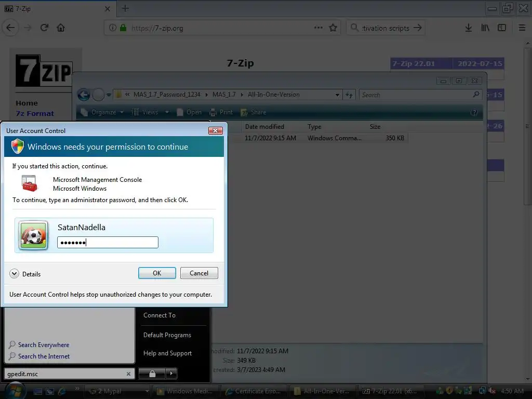
Task: Click MAS_1.7 in Explorer breadcrumb
Action: 224,95
